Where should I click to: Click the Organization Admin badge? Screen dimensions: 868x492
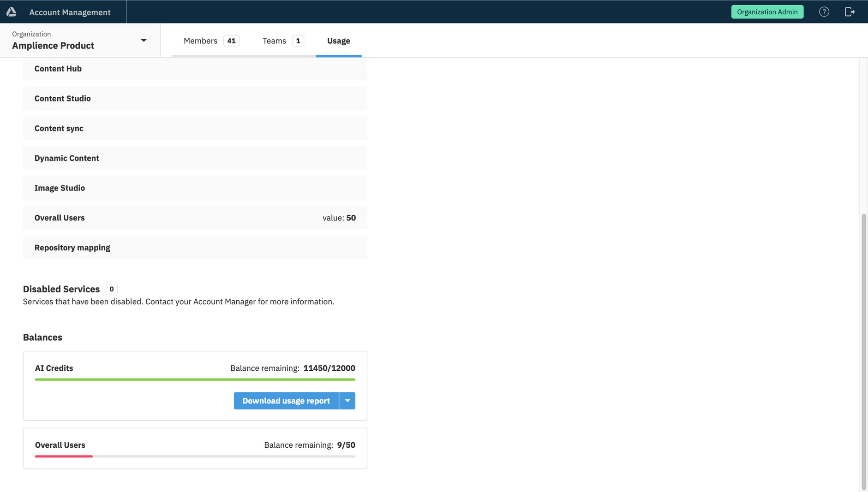tap(767, 12)
